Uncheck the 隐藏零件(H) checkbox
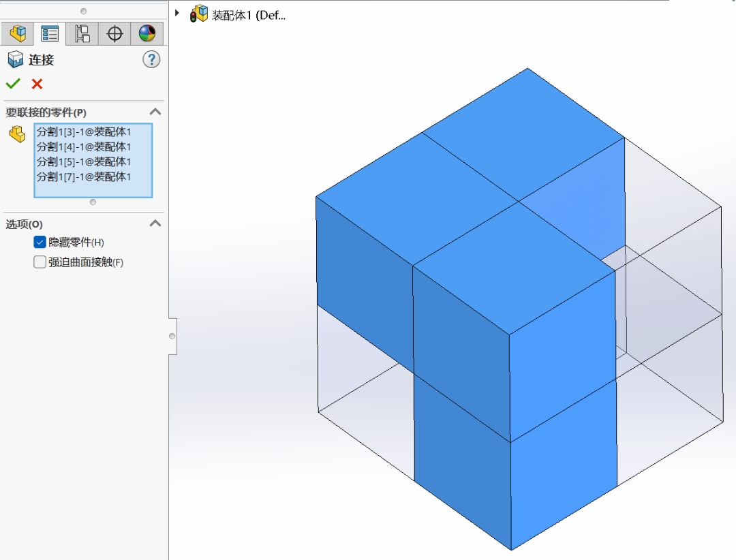The height and width of the screenshot is (560, 736). [40, 243]
